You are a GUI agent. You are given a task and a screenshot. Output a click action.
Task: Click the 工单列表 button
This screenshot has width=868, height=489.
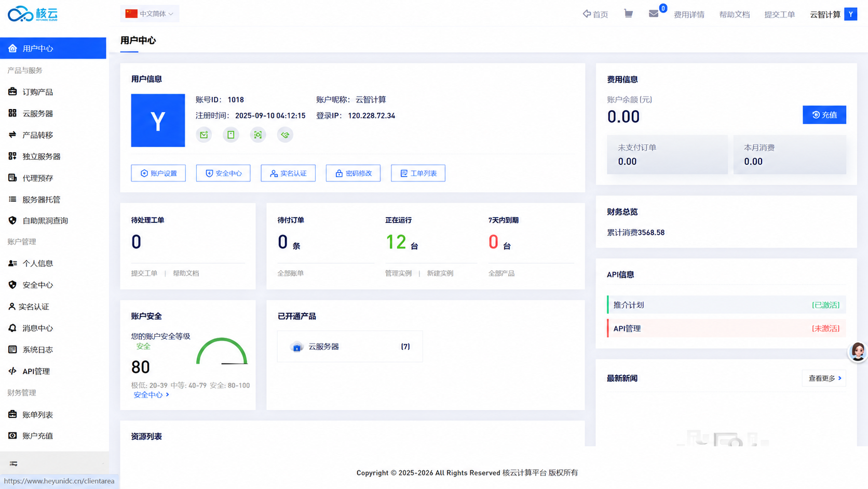coord(418,173)
